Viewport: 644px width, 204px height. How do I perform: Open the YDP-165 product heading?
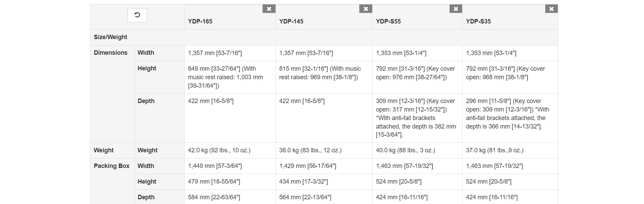(200, 21)
